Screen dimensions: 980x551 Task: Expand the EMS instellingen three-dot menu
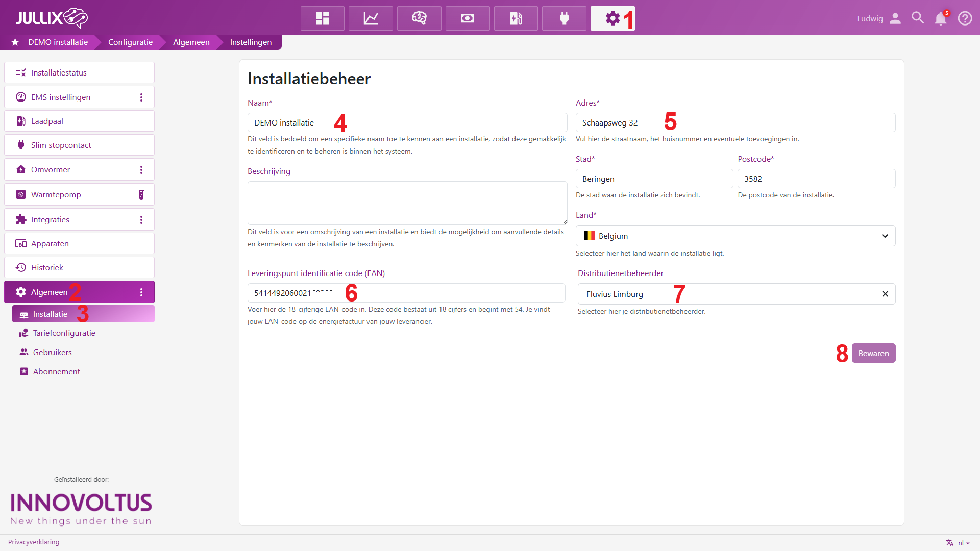click(x=141, y=97)
